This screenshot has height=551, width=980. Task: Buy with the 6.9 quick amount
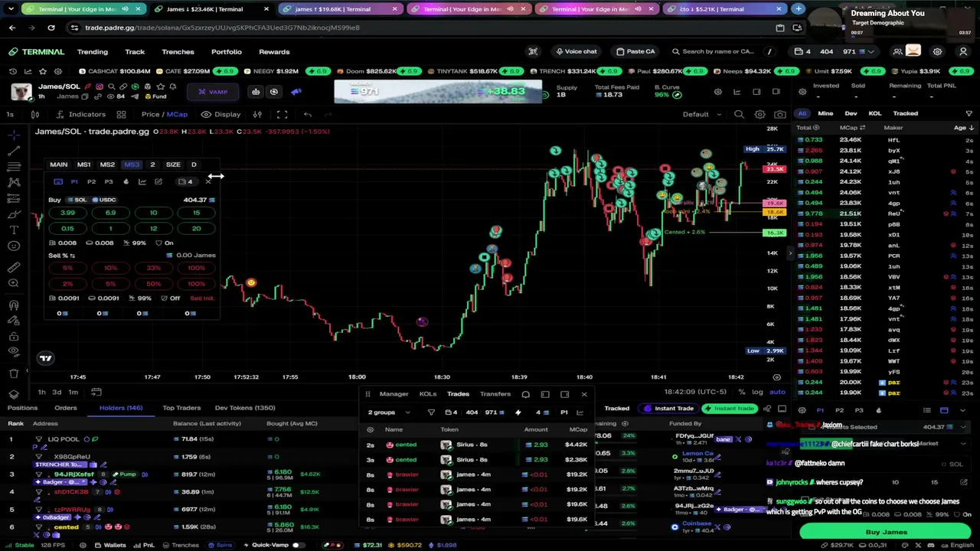pyautogui.click(x=110, y=213)
